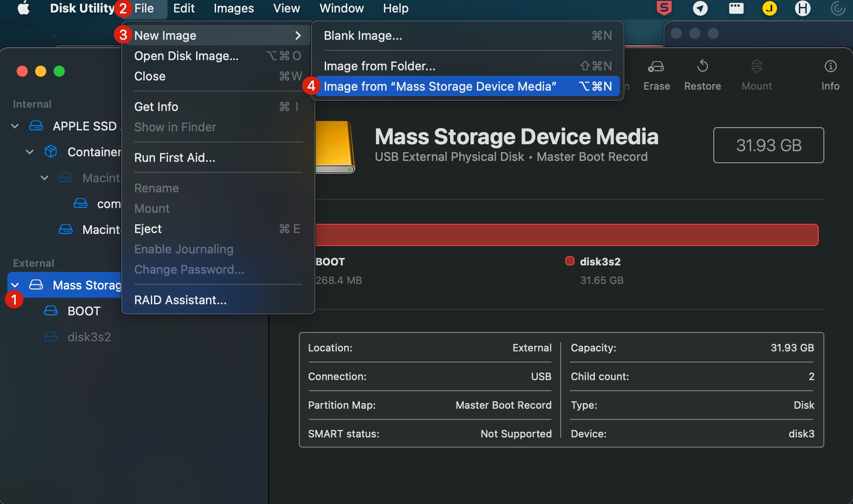Viewport: 853px width, 504px height.
Task: Click the circled H menu bar icon
Action: [x=803, y=8]
